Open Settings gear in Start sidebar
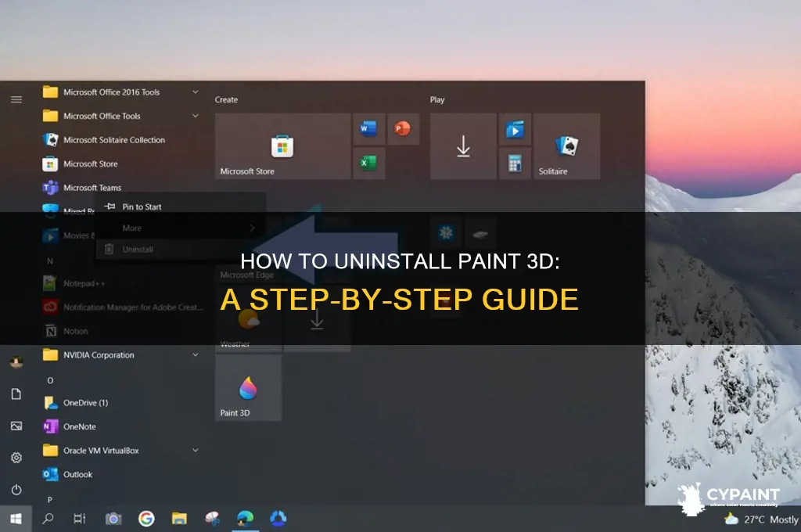 [16, 458]
